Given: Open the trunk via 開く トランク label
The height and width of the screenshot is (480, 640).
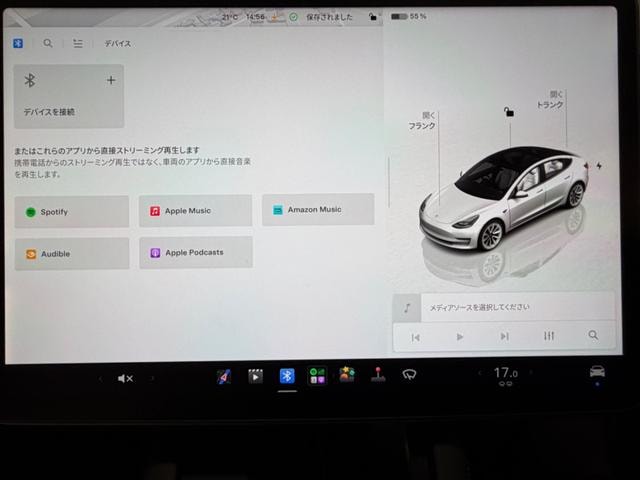Looking at the screenshot, I should [x=550, y=100].
